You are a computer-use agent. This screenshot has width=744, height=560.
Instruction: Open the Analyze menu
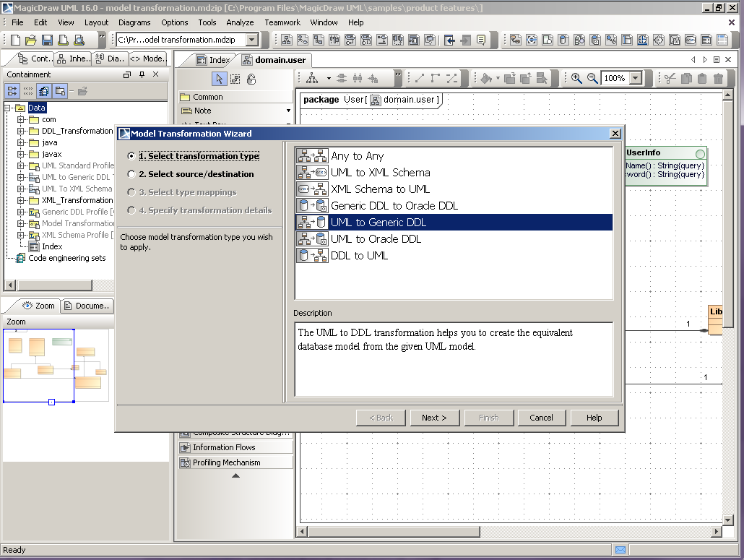(x=240, y=22)
